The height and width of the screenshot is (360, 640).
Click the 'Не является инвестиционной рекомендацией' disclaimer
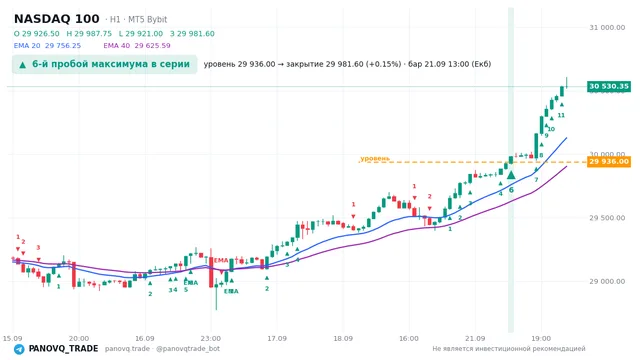(x=509, y=349)
